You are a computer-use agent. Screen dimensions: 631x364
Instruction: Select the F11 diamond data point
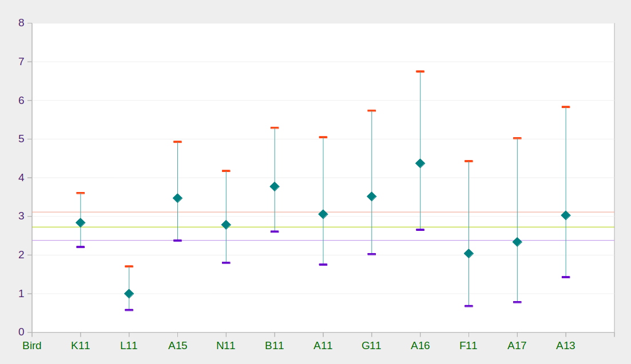coord(469,253)
